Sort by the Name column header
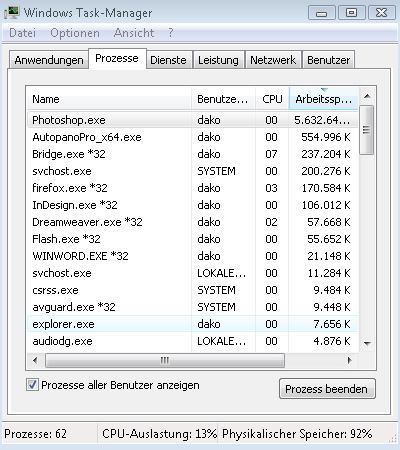This screenshot has height=450, width=400. point(109,99)
